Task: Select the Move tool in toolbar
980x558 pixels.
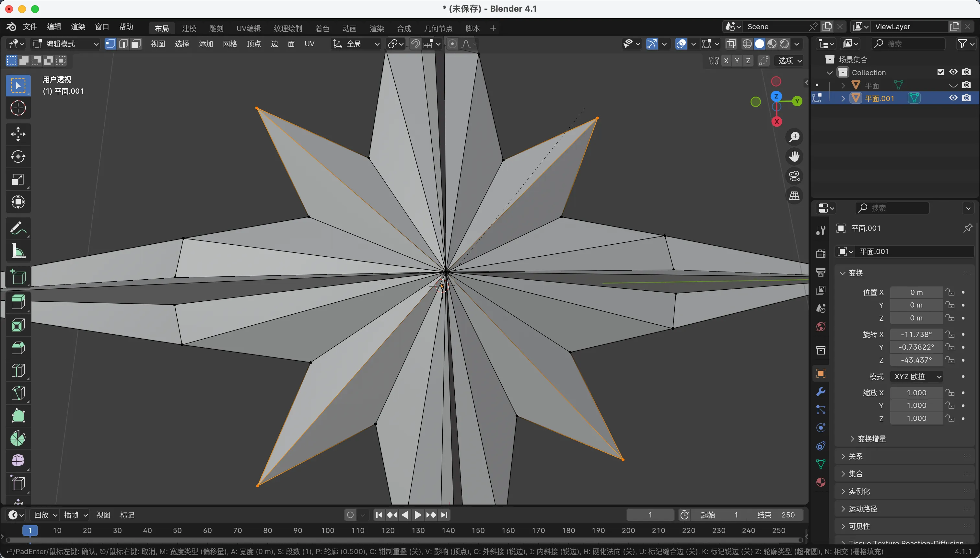Action: [x=18, y=134]
